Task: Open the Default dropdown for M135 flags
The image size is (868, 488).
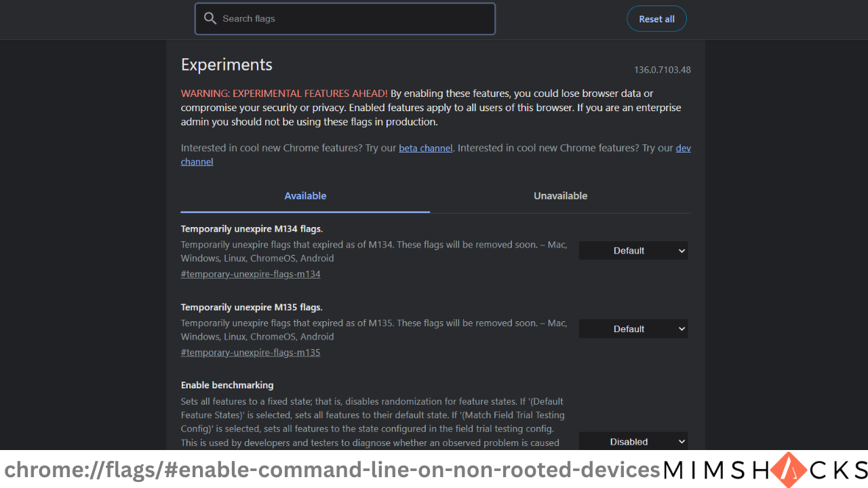Action: point(633,329)
